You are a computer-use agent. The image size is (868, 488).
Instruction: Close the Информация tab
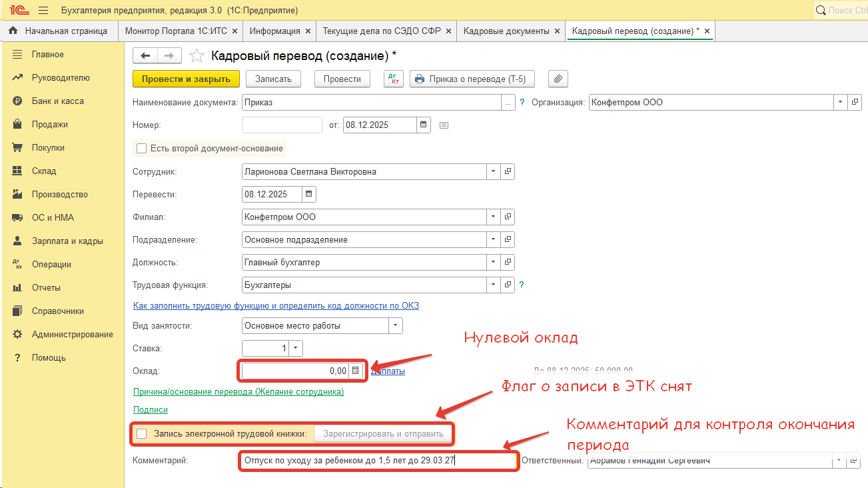pyautogui.click(x=308, y=31)
